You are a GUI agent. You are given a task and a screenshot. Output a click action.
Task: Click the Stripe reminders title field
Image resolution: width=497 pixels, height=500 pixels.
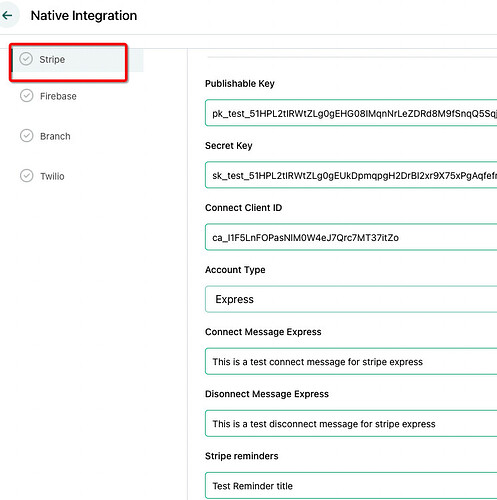point(351,486)
